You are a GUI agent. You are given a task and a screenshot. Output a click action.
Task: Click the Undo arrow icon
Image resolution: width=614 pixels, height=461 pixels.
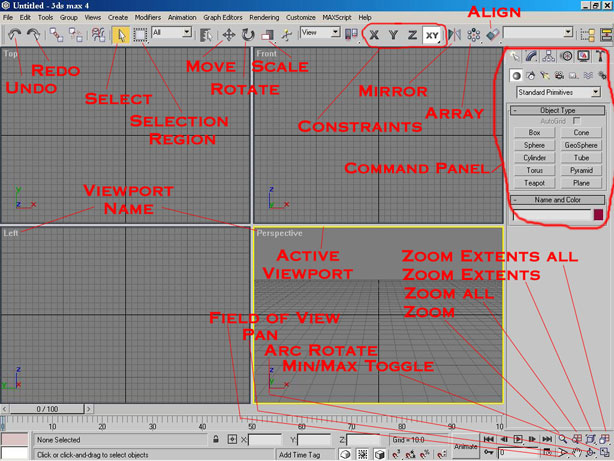14,34
